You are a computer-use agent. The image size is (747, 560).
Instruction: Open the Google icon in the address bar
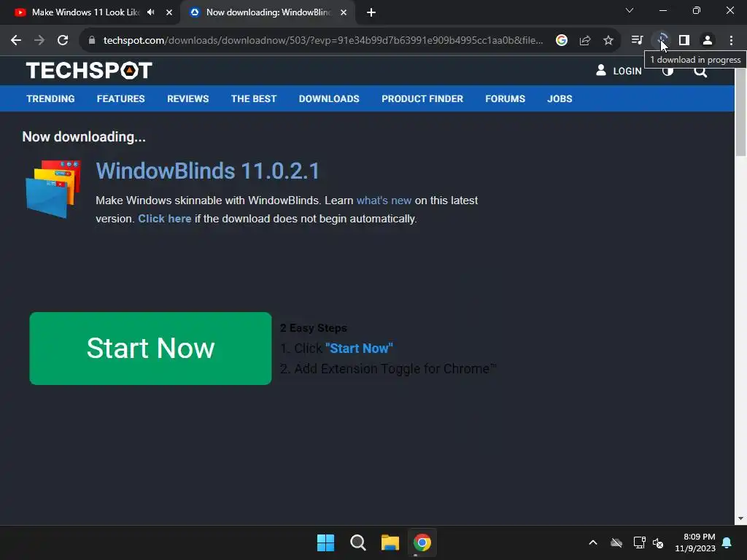(562, 41)
